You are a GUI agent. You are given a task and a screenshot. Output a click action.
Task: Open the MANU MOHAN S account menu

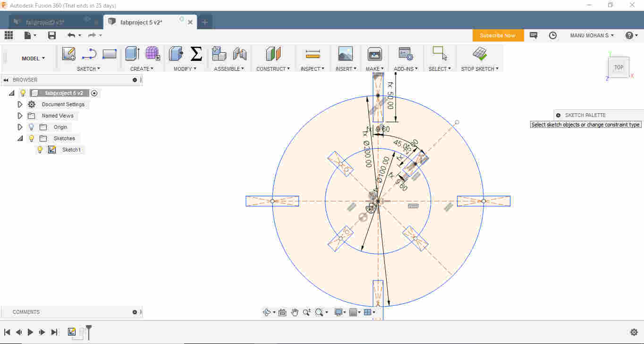click(592, 35)
